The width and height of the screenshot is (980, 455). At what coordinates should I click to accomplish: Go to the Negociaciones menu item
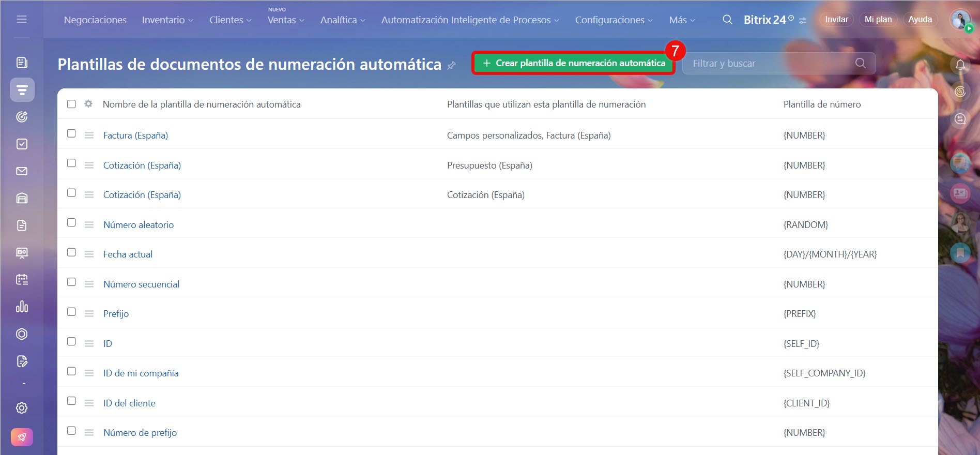pos(95,20)
